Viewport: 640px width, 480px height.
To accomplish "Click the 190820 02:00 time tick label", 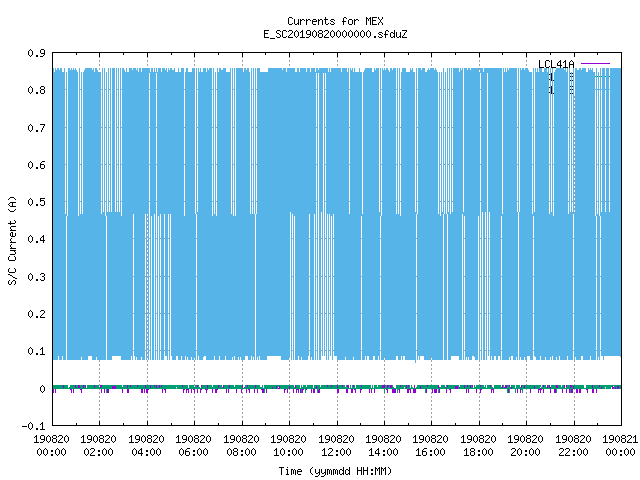I will (98, 446).
